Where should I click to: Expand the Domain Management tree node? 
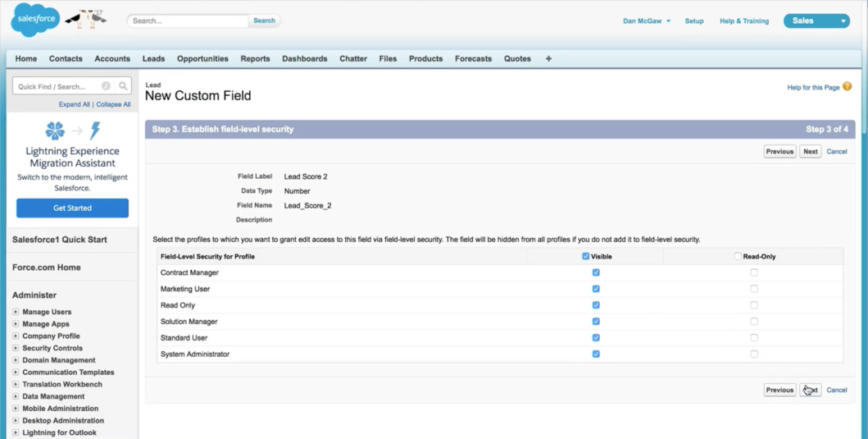[x=16, y=359]
